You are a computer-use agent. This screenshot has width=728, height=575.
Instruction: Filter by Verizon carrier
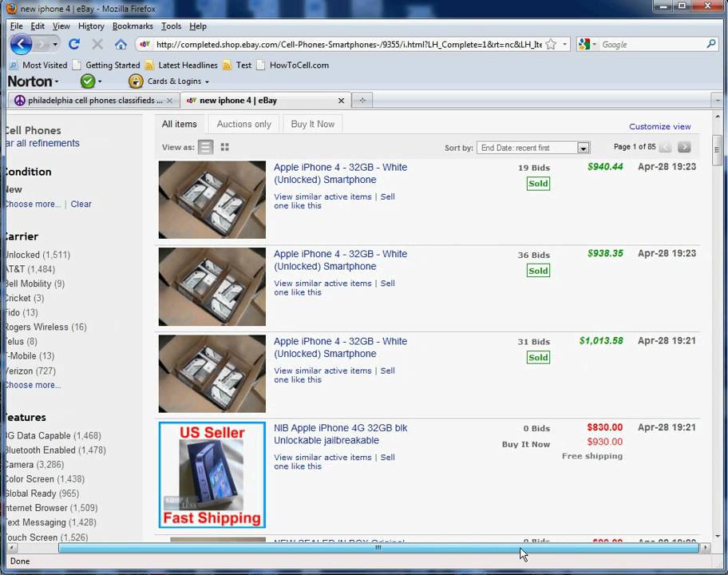[x=30, y=371]
